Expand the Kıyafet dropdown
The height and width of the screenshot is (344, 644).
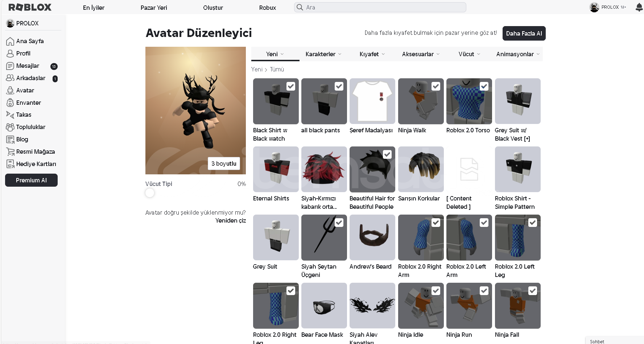372,54
